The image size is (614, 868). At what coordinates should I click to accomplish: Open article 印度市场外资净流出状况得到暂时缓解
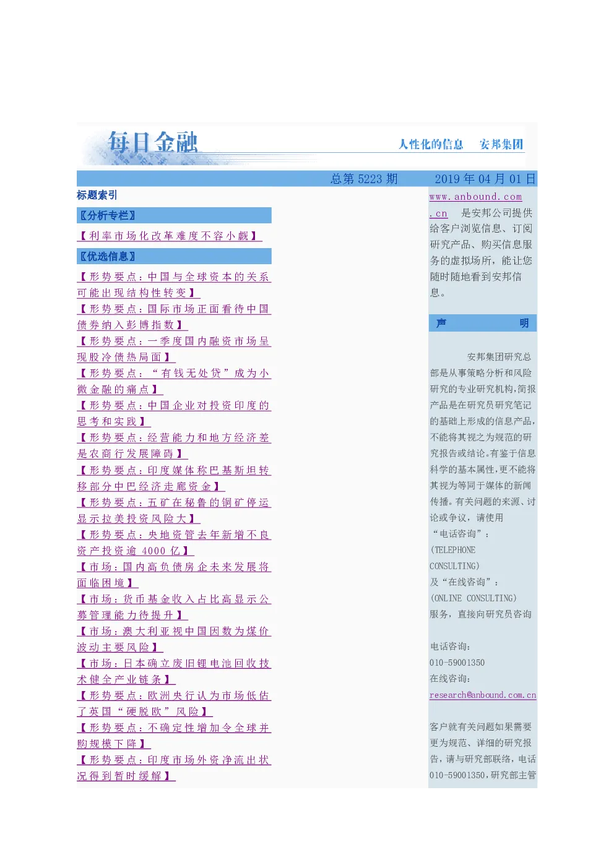pos(174,768)
